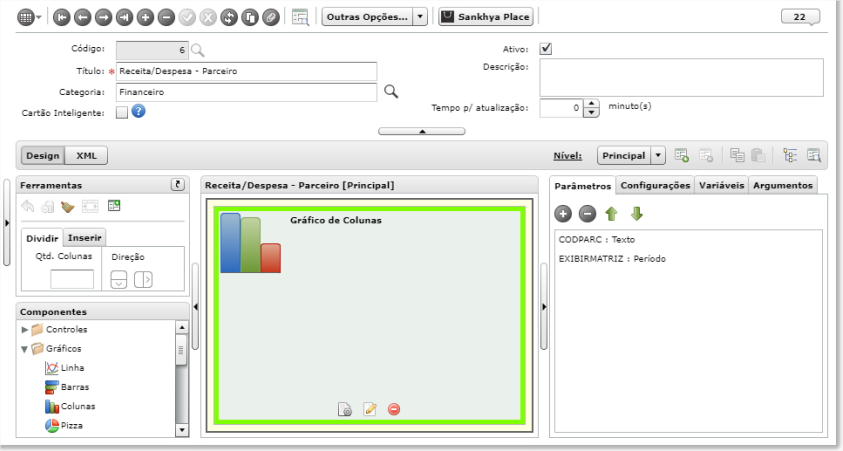Viewport: 843px width, 451px height.
Task: Open Cartão Inteligente help icon
Action: click(x=139, y=111)
